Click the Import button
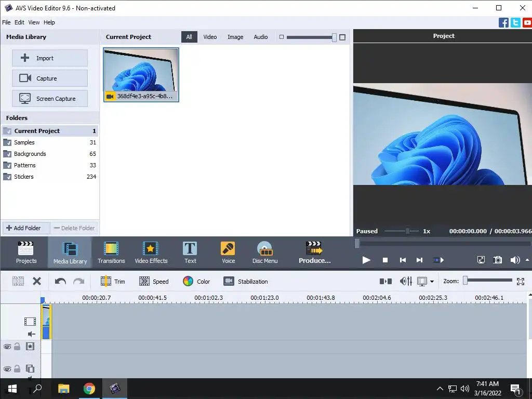Image resolution: width=532 pixels, height=399 pixels. tap(50, 58)
